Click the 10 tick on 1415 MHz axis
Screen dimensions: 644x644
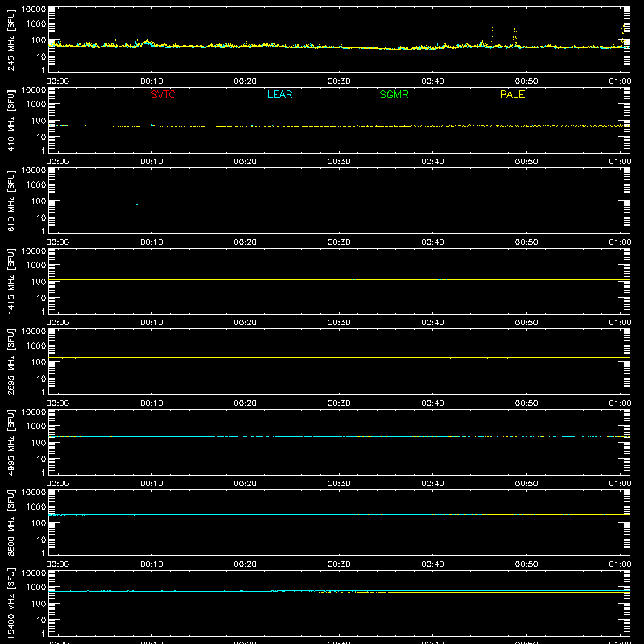click(x=41, y=298)
